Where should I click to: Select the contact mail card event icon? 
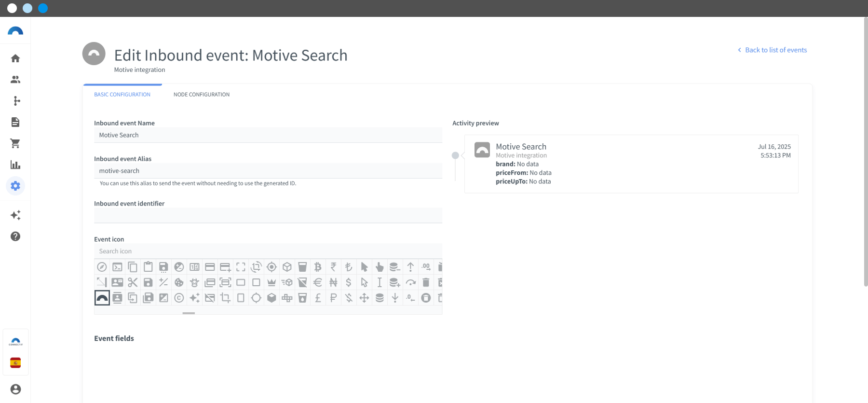(x=117, y=282)
